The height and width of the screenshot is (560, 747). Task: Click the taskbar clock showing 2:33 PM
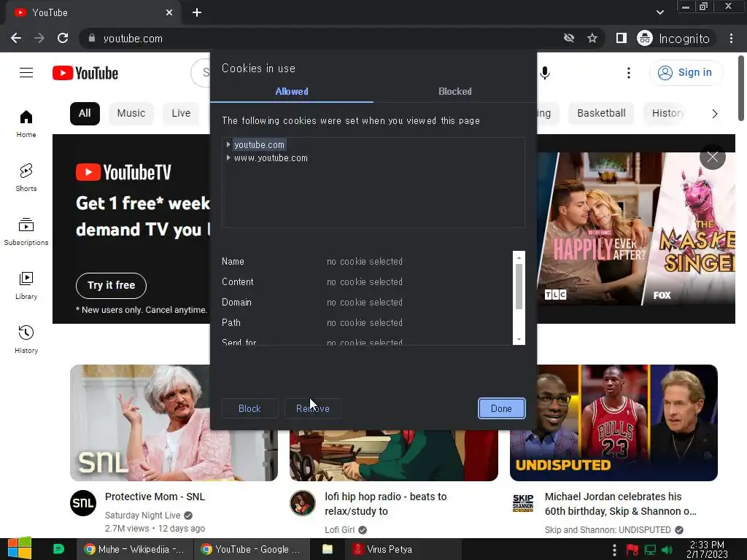click(x=707, y=549)
